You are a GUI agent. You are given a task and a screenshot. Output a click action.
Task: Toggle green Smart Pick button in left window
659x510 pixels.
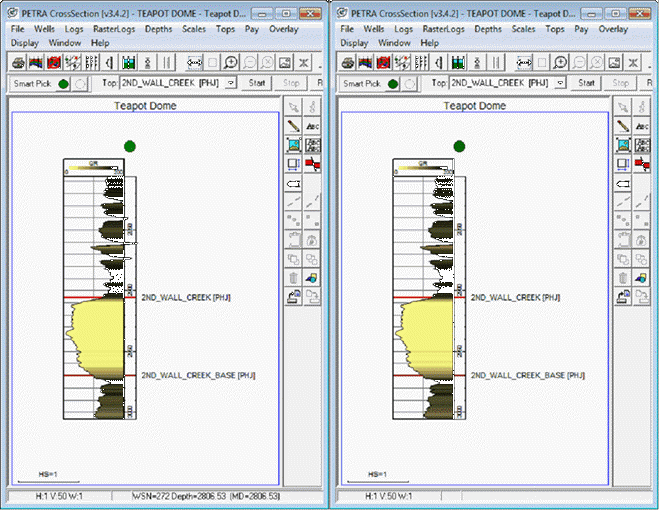(63, 84)
